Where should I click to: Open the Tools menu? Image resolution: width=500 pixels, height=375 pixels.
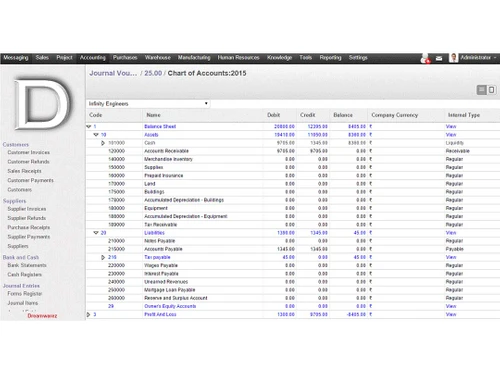306,58
